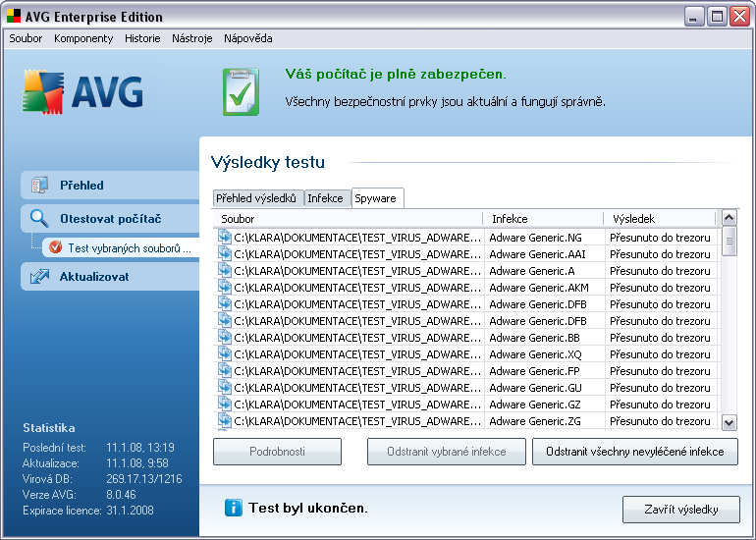The width and height of the screenshot is (756, 540).
Task: Sort by the Výsledek column header
Action: pyautogui.click(x=660, y=219)
